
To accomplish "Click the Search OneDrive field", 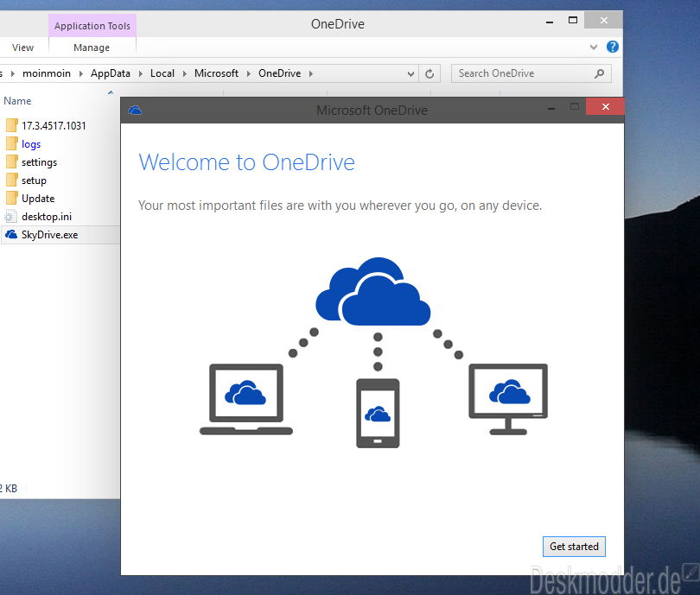I will coord(531,73).
